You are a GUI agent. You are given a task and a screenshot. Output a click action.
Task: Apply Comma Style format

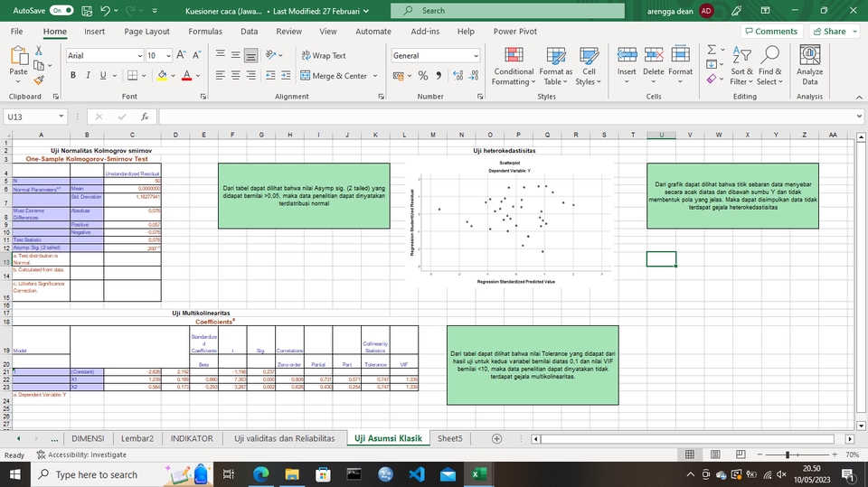coord(439,76)
